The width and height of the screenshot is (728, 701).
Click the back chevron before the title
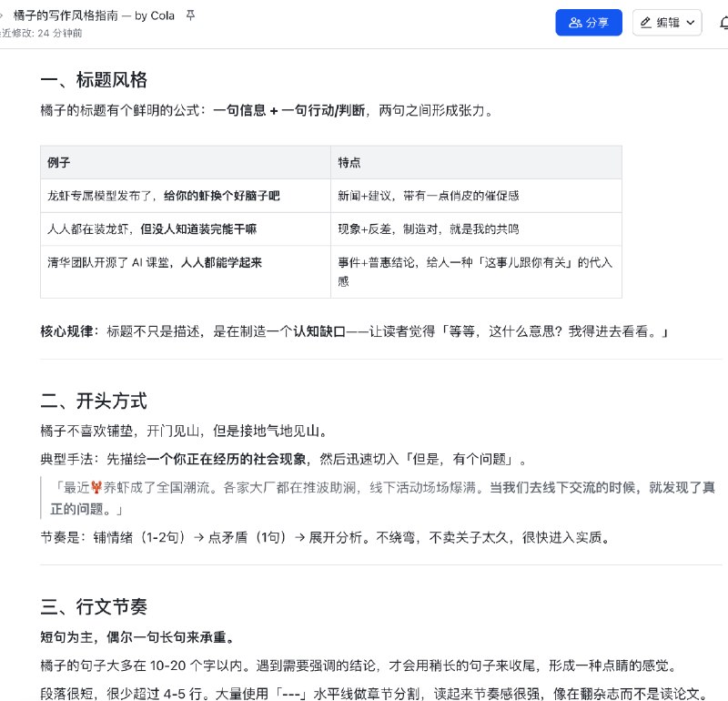(4, 15)
